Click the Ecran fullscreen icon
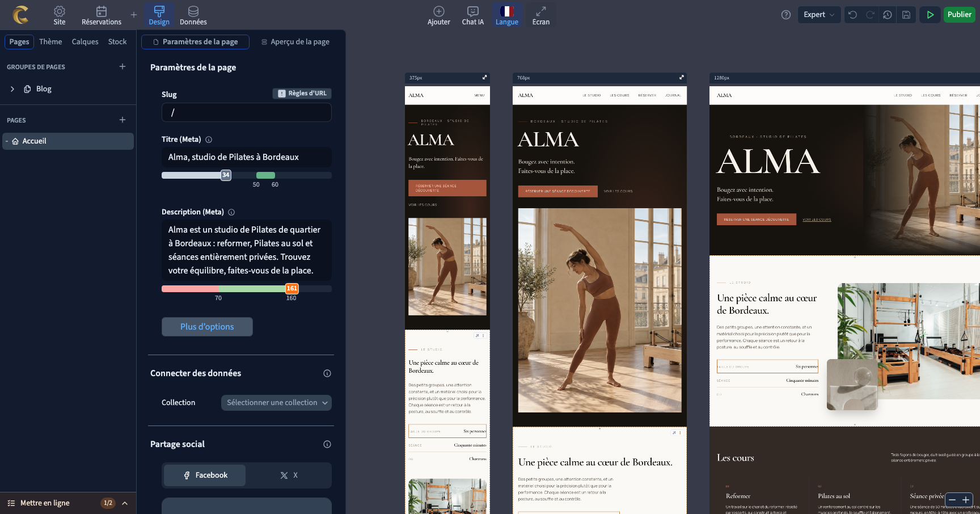The image size is (980, 514). click(541, 11)
